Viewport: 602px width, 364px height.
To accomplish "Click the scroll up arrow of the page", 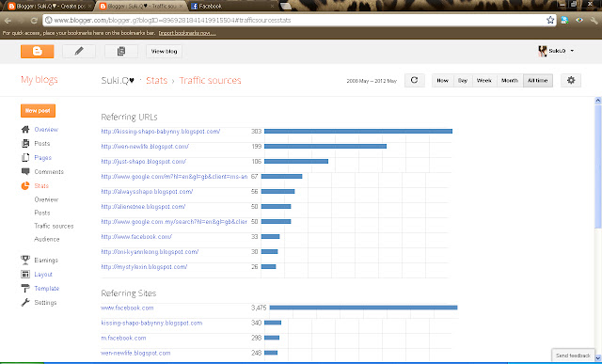I will (x=598, y=101).
